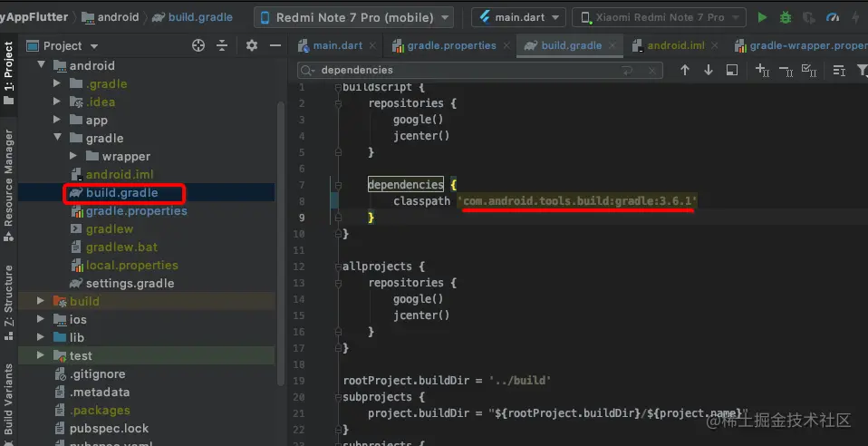
Task: Open the profiler gauge icon
Action: (832, 17)
